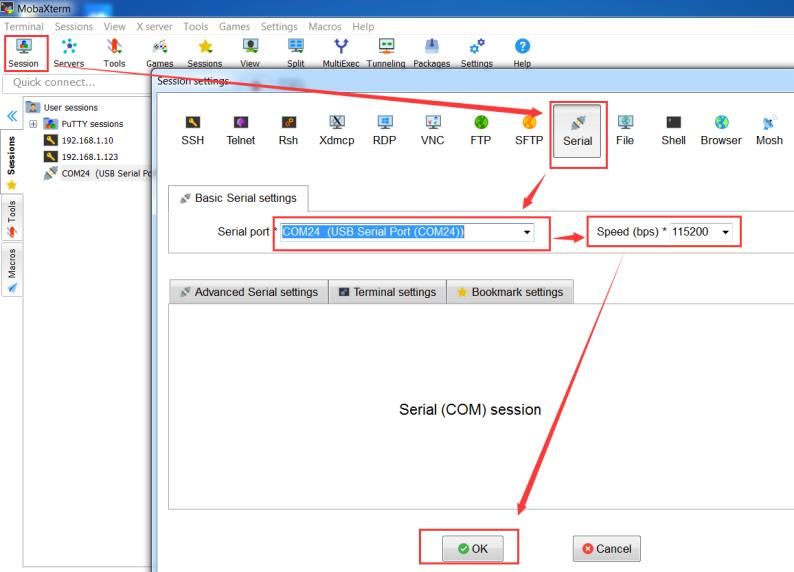Screen dimensions: 794x572
Task: Choose the SFTP session type
Action: tap(529, 130)
